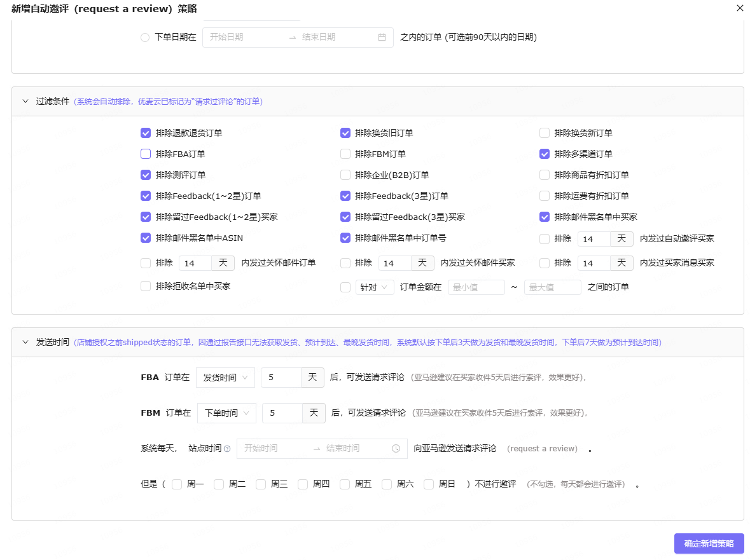Uncheck 排除退款退货订单
The image size is (750, 560).
click(x=146, y=133)
